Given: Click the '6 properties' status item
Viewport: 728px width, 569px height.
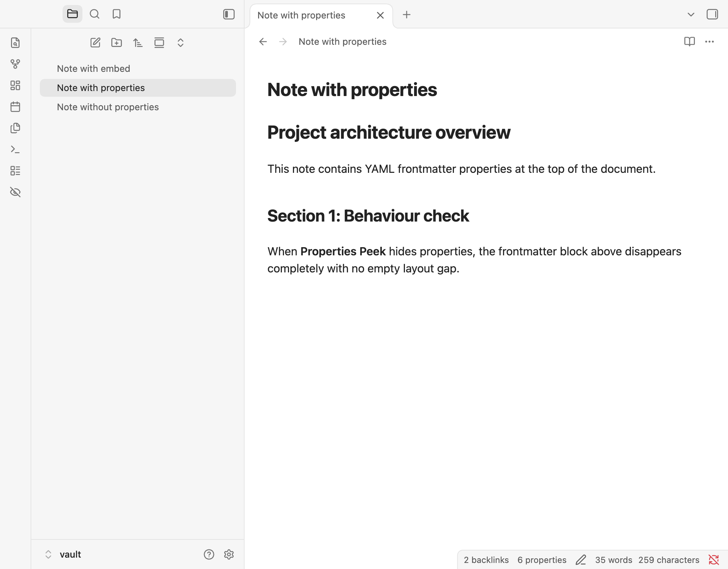Looking at the screenshot, I should 542,560.
